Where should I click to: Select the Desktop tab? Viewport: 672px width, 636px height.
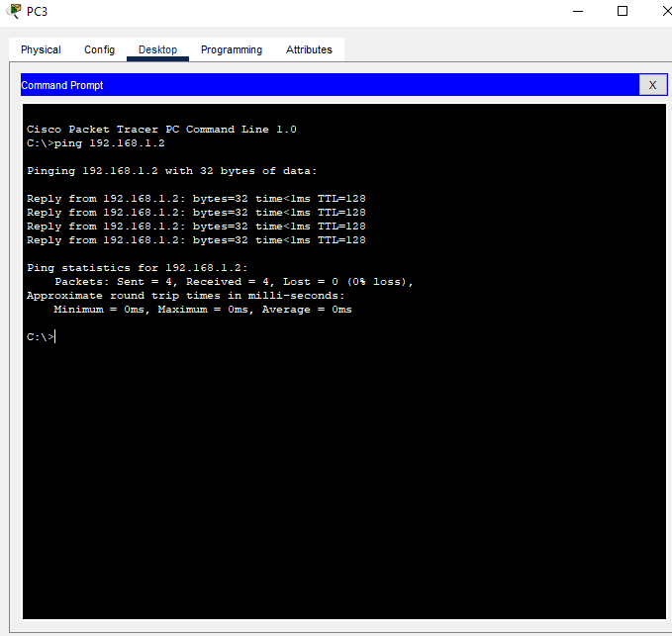click(157, 49)
